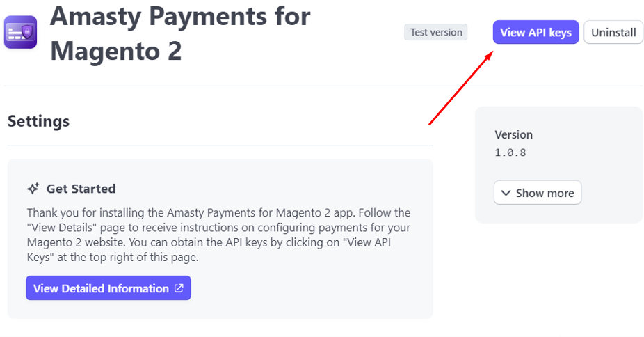The width and height of the screenshot is (644, 337).
Task: Click the Amasty Payments purple app icon
Action: click(x=21, y=32)
